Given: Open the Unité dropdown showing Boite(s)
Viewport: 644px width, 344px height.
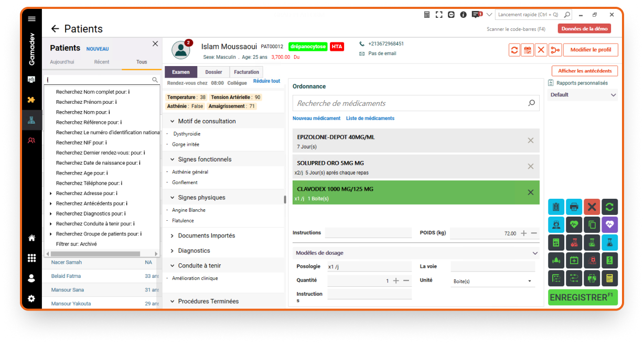Looking at the screenshot, I should pos(492,281).
